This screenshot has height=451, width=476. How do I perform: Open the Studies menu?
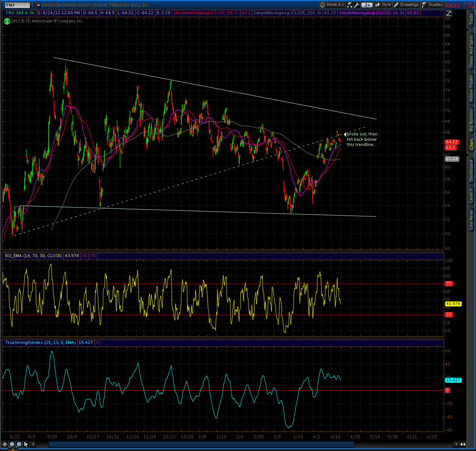pos(433,5)
